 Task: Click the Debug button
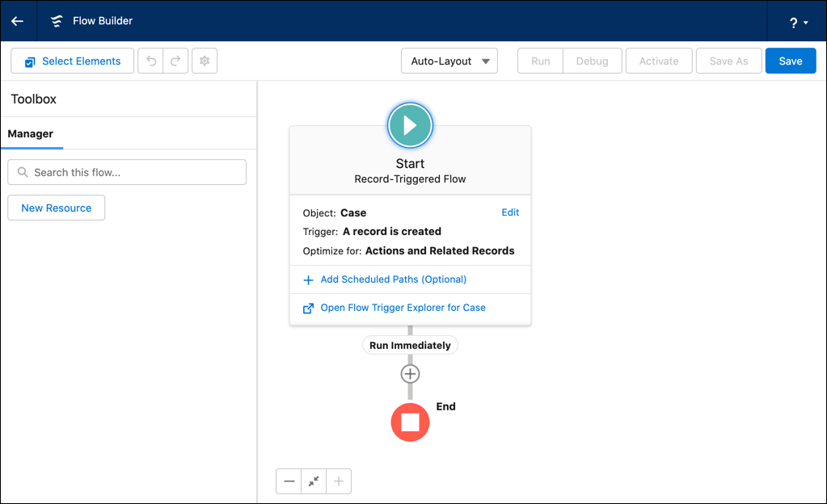(593, 61)
